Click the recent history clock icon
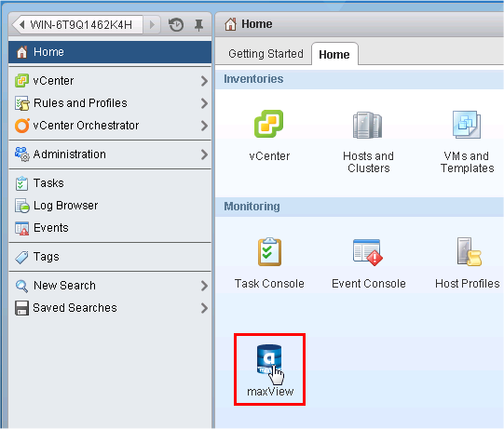 pyautogui.click(x=176, y=25)
